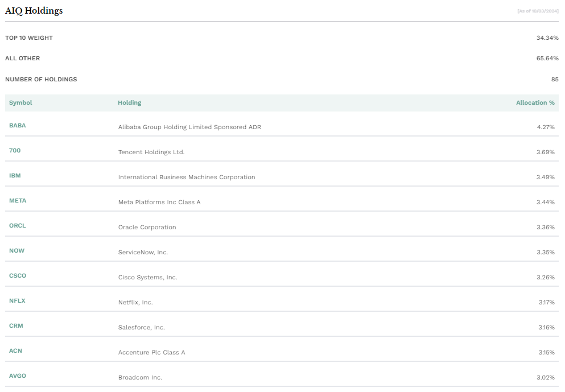This screenshot has width=565, height=392.
Task: Select Cisco Systems, Inc. holding name
Action: point(148,278)
